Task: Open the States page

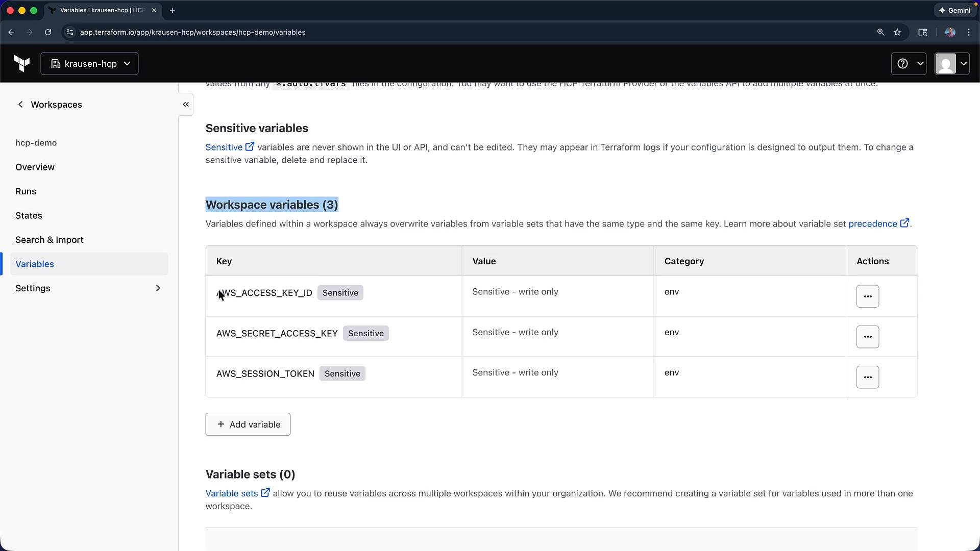Action: 29,216
